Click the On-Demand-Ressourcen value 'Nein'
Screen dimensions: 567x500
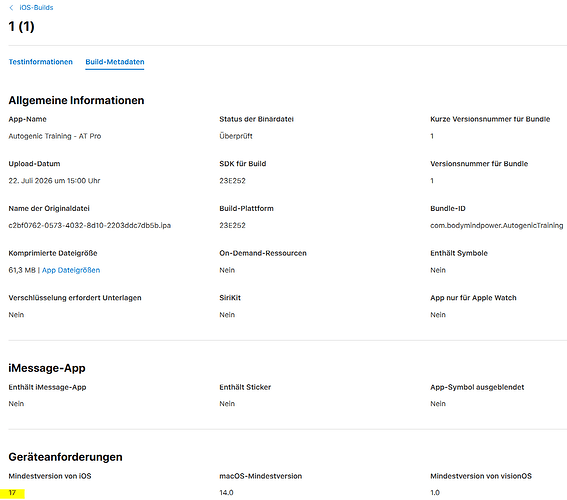coord(227,270)
